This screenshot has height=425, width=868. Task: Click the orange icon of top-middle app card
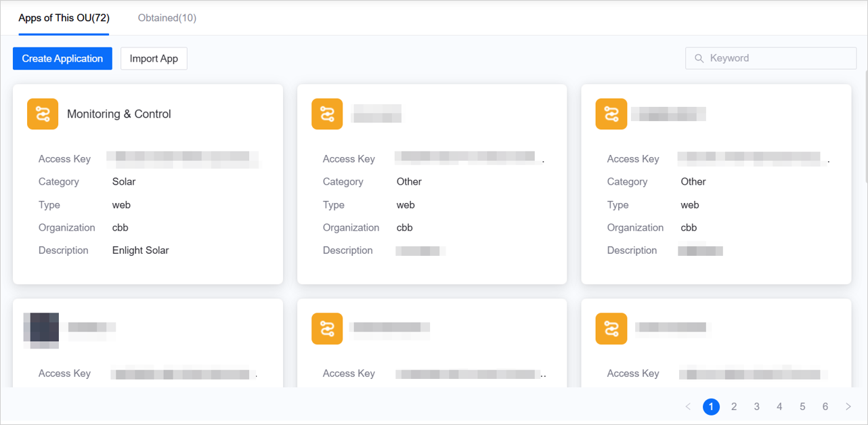(x=327, y=114)
